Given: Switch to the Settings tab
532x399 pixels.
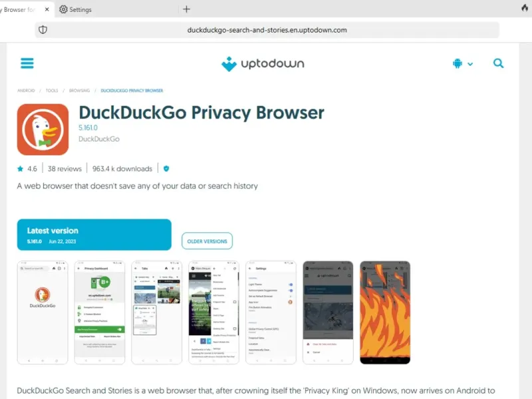Looking at the screenshot, I should coord(75,9).
